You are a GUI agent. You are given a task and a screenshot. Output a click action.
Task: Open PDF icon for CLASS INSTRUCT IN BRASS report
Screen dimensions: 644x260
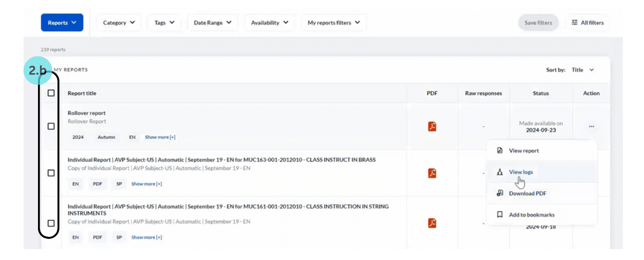432,173
